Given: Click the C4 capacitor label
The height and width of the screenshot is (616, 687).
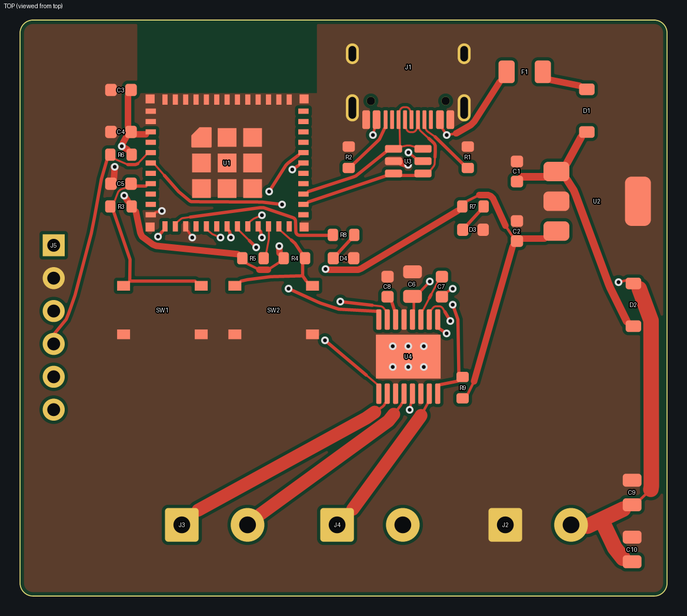Looking at the screenshot, I should pos(121,132).
